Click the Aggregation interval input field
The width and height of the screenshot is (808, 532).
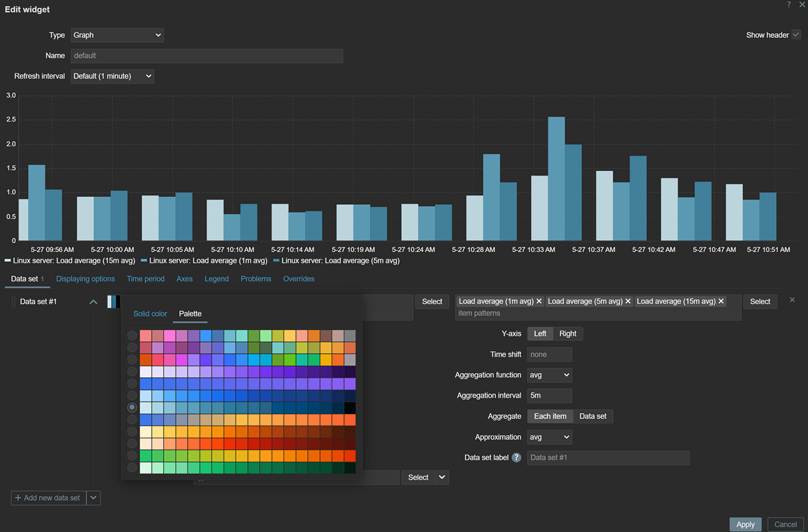pos(549,396)
